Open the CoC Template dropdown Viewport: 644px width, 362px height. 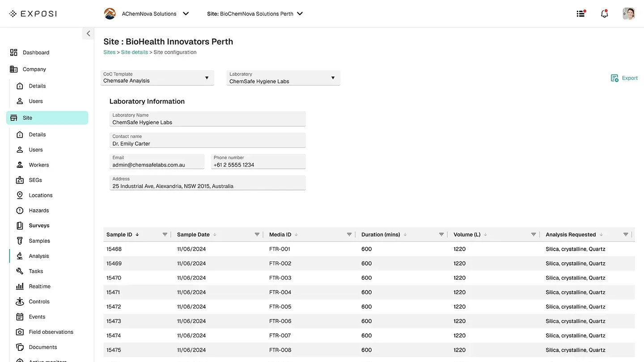207,78
